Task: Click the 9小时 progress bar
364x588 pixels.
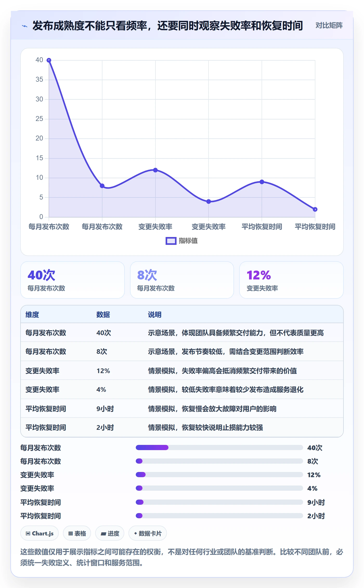Action: pos(219,502)
